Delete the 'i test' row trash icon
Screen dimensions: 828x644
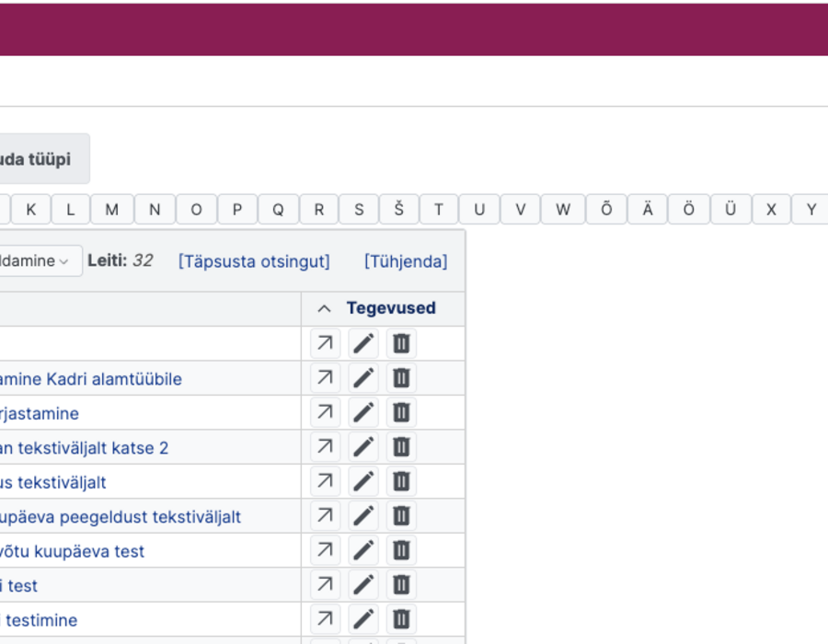click(x=401, y=585)
